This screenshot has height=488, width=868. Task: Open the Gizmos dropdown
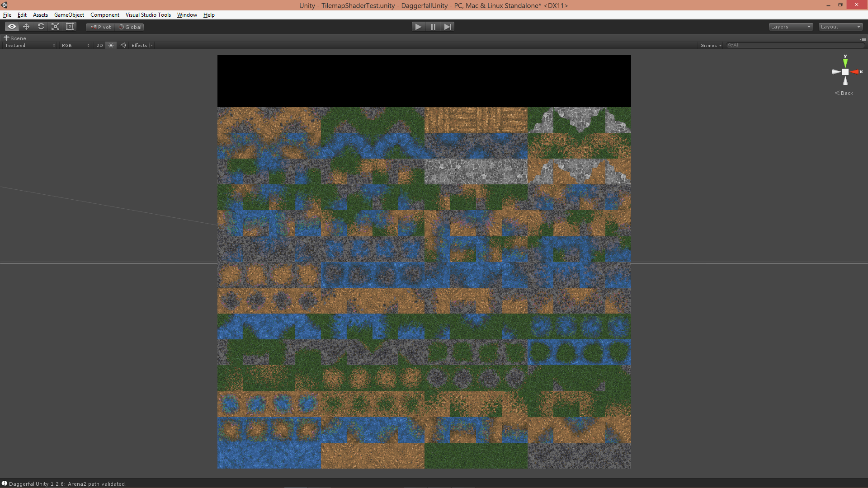[x=711, y=45]
